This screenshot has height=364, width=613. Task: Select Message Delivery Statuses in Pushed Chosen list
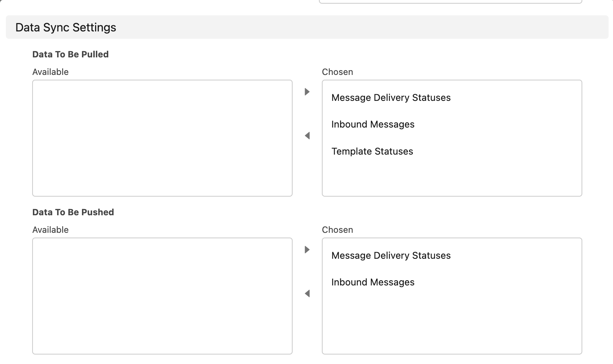[x=391, y=255]
